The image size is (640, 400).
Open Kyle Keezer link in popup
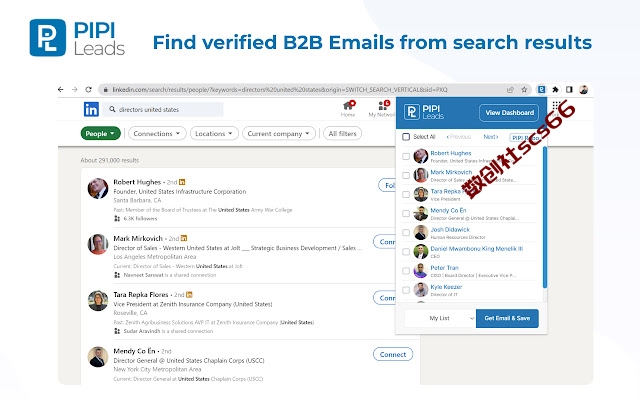pos(446,287)
